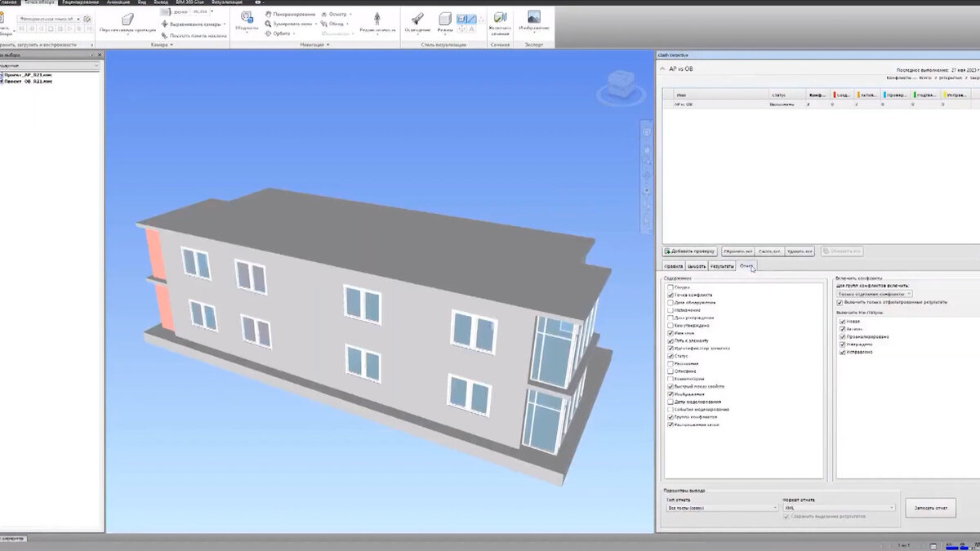Toggle the Точка конфликта checkbox
980x551 pixels.
[670, 295]
